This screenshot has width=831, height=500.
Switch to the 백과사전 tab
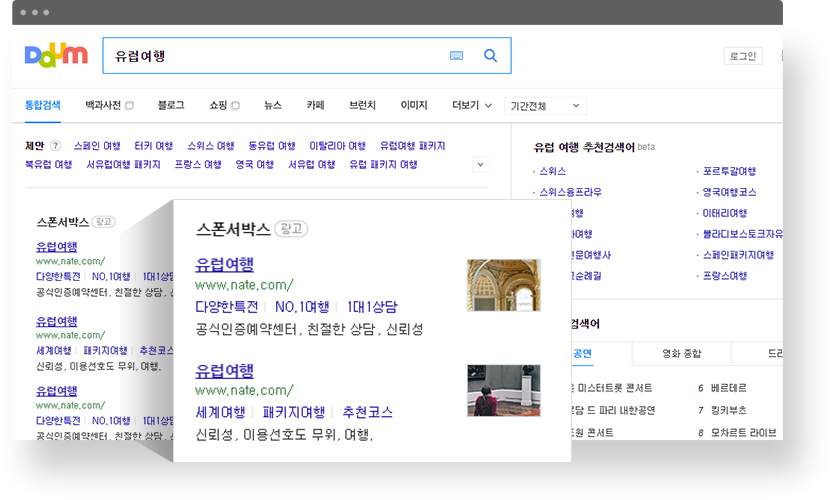click(103, 105)
